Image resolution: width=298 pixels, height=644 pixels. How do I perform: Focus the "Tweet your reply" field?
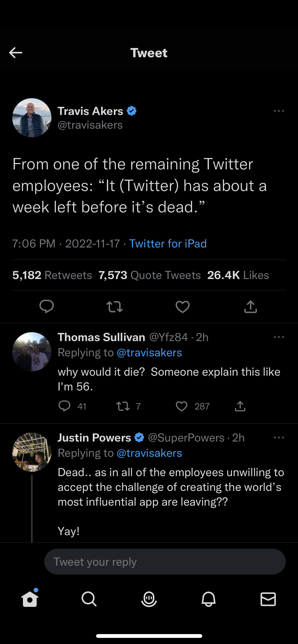(165, 562)
